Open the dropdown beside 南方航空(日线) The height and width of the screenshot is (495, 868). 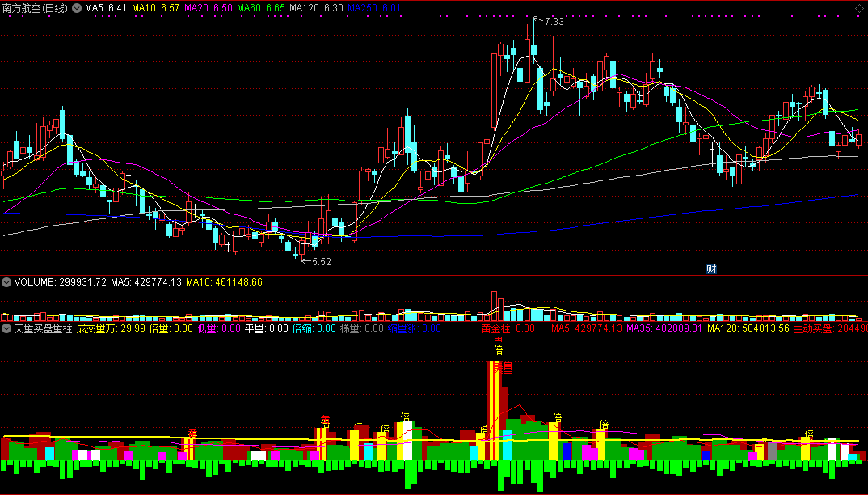(x=77, y=8)
